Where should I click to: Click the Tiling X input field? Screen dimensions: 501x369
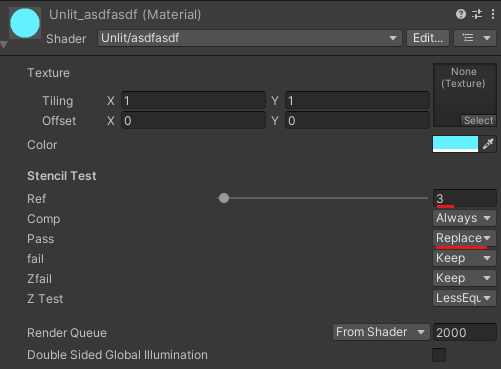click(193, 101)
